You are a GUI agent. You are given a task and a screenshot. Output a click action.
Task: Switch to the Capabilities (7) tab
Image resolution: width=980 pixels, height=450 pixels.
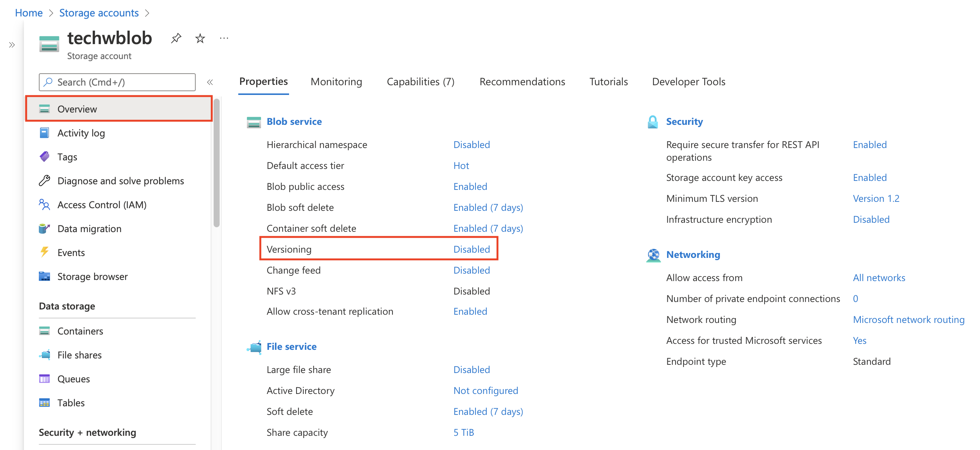click(420, 81)
